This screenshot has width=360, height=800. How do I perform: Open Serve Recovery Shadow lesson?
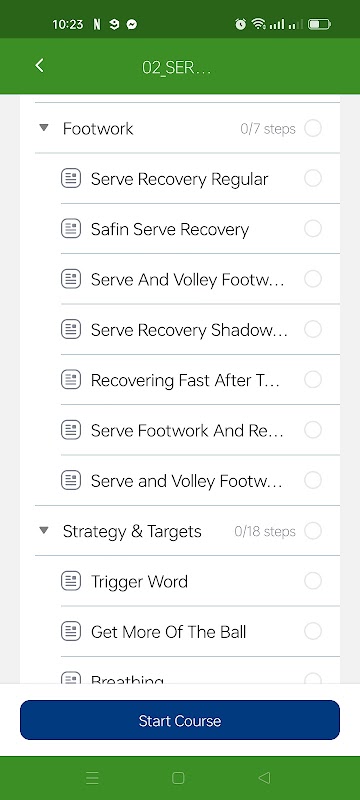pyautogui.click(x=189, y=330)
